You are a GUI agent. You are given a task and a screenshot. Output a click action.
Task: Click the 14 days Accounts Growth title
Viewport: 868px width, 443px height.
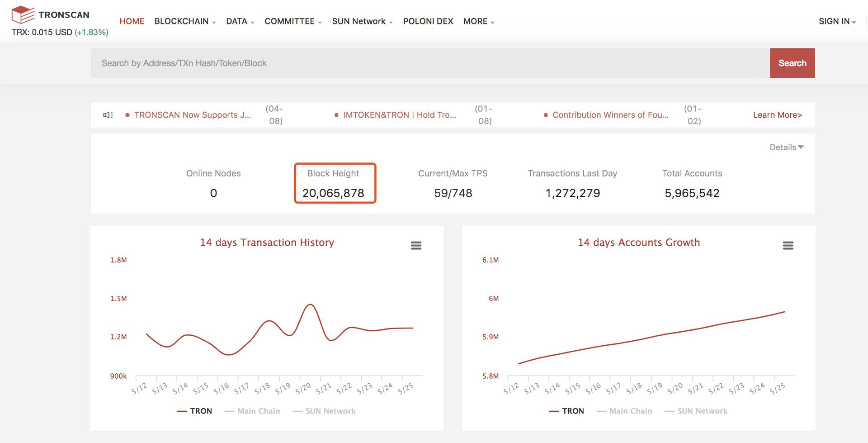(639, 243)
